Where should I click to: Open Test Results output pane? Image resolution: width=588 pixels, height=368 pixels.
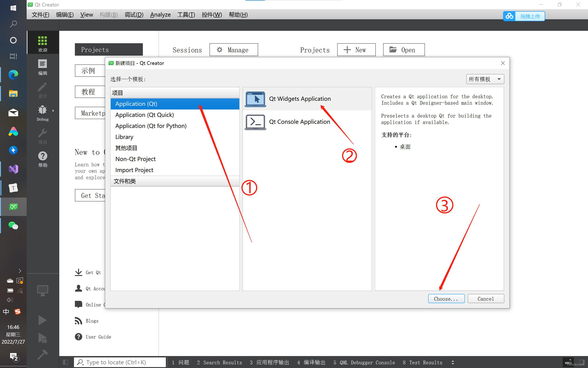pyautogui.click(x=422, y=362)
